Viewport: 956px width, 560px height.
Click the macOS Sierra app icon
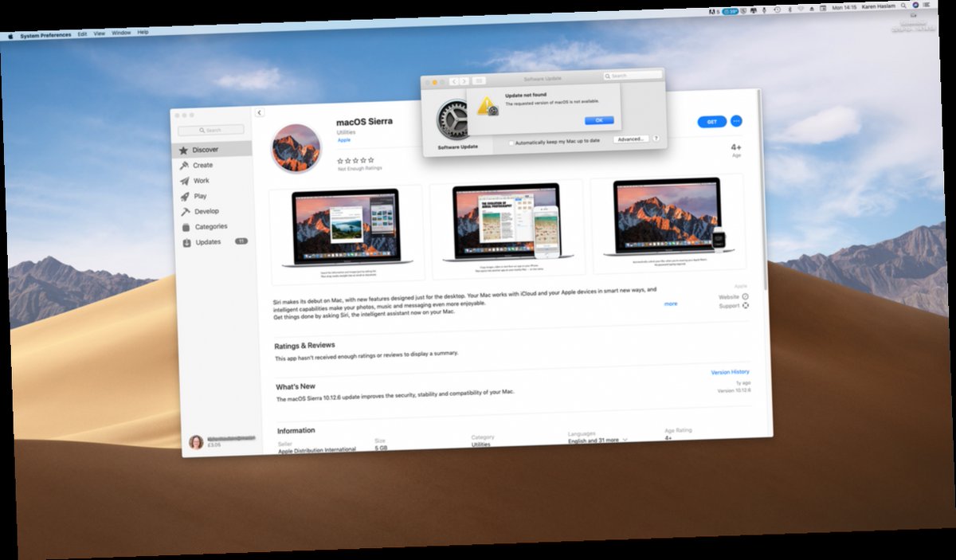click(296, 148)
